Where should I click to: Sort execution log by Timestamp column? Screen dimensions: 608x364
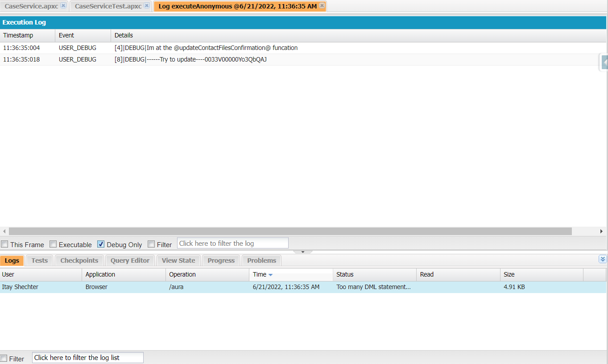pyautogui.click(x=28, y=35)
